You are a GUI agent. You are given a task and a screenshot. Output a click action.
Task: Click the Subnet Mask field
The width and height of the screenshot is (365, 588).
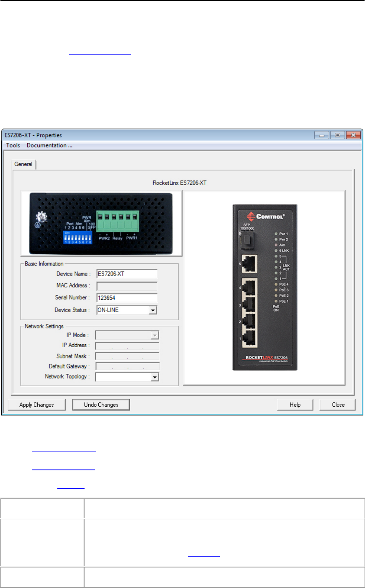coord(127,356)
